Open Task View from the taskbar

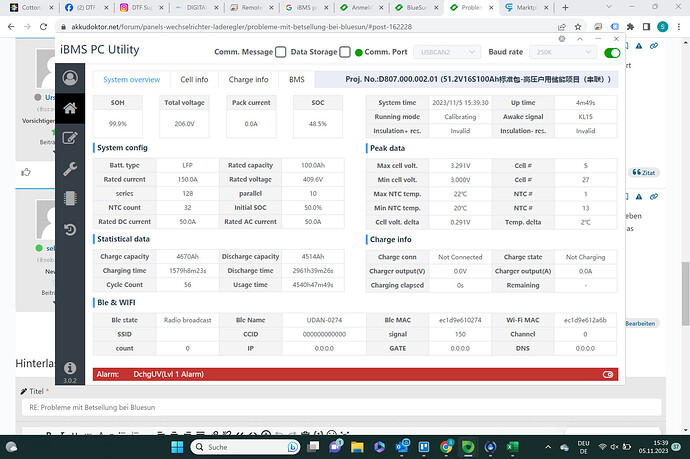(313, 447)
